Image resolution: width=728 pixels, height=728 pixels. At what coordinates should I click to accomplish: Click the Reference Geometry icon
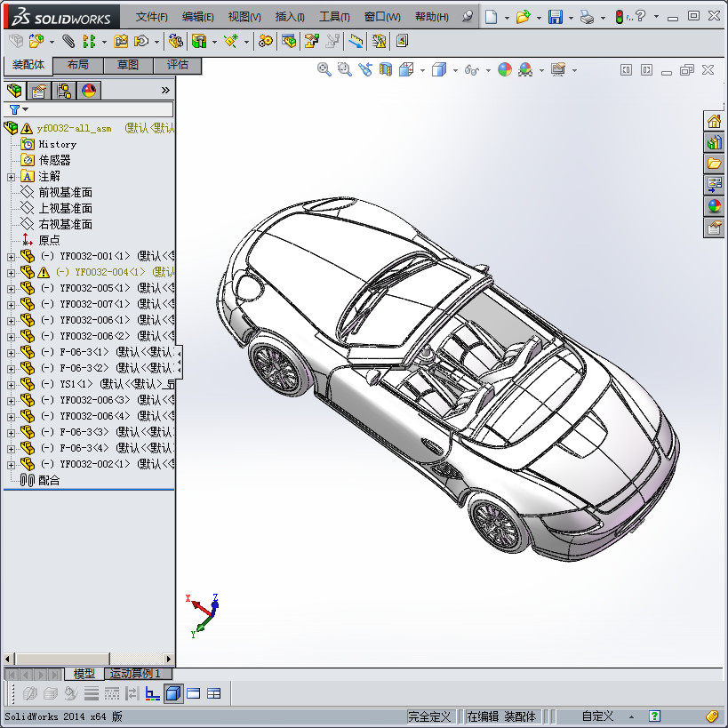coord(231,41)
